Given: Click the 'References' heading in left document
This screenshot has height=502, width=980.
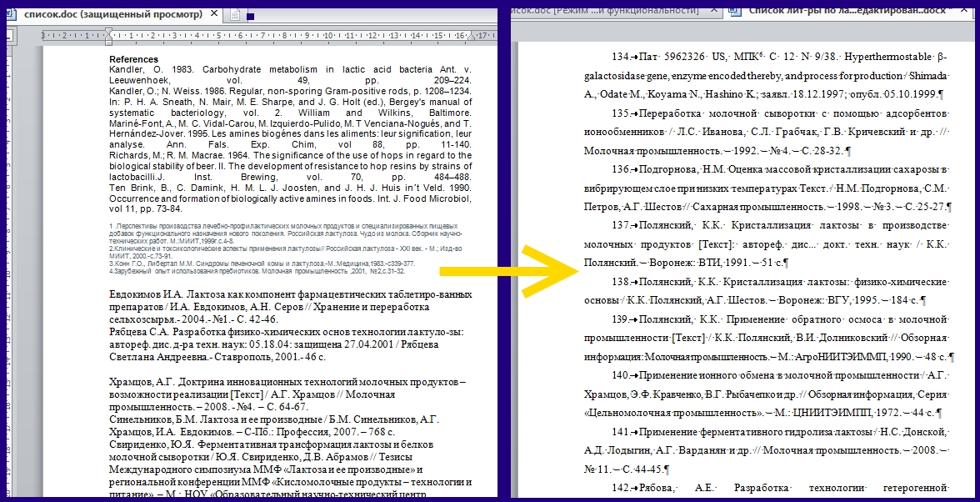Looking at the screenshot, I should [x=133, y=59].
